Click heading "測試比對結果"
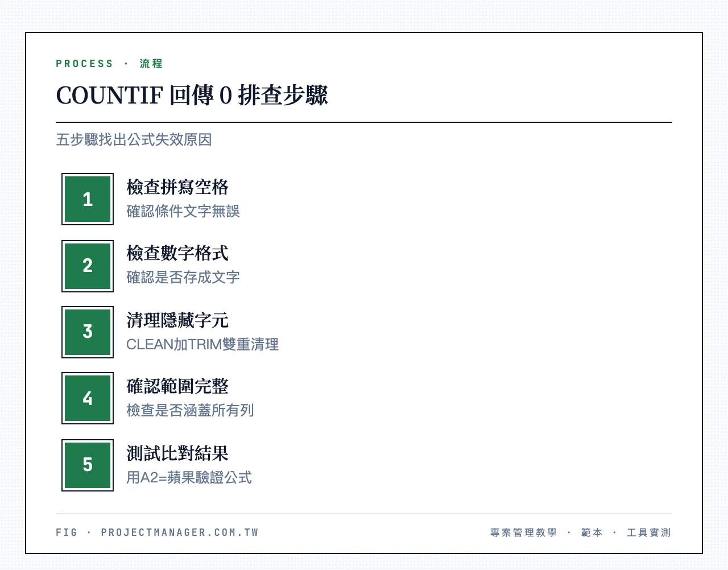Viewport: 728px width, 570px height. (x=177, y=453)
